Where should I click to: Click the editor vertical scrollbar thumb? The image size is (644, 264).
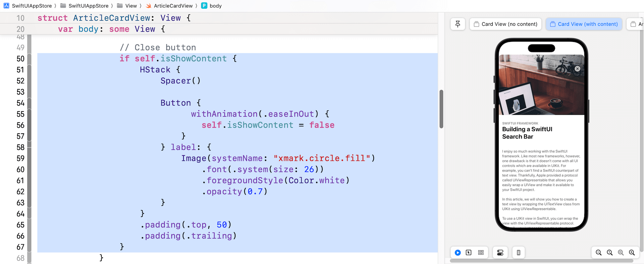441,109
